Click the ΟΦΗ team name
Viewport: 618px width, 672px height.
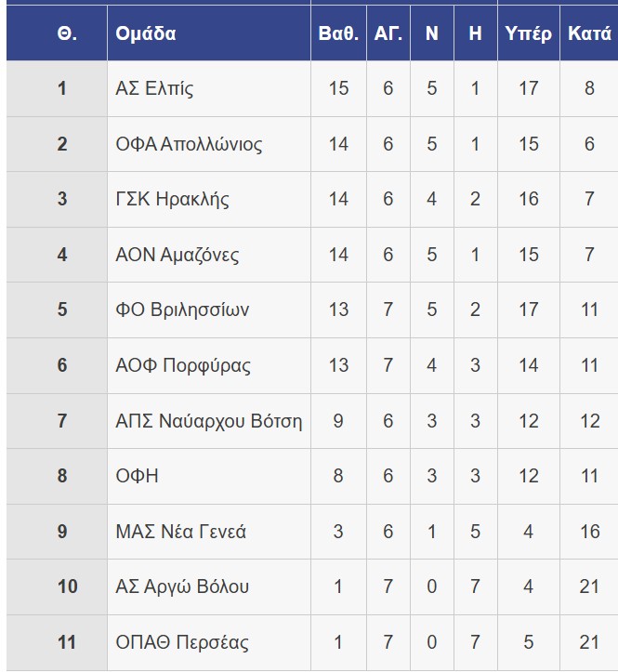[x=137, y=476]
